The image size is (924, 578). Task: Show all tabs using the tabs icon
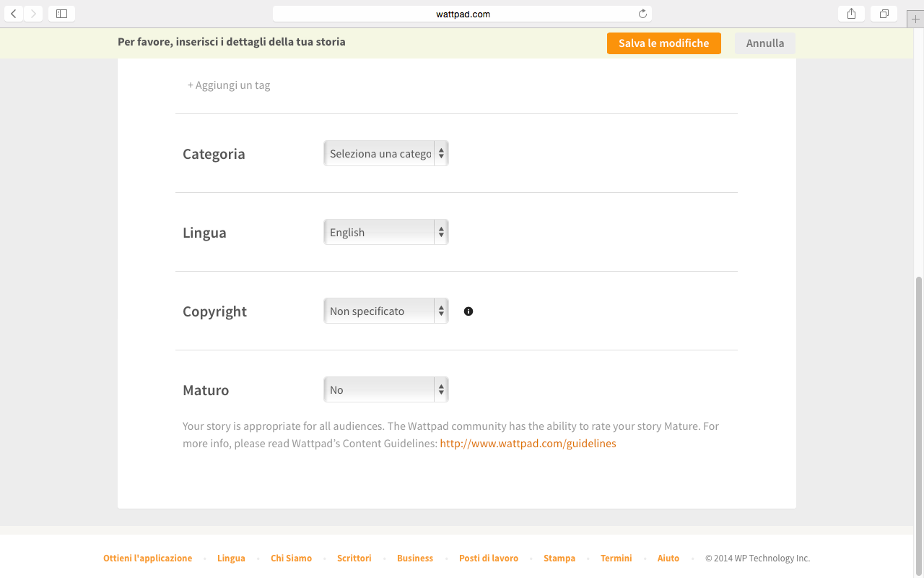884,14
